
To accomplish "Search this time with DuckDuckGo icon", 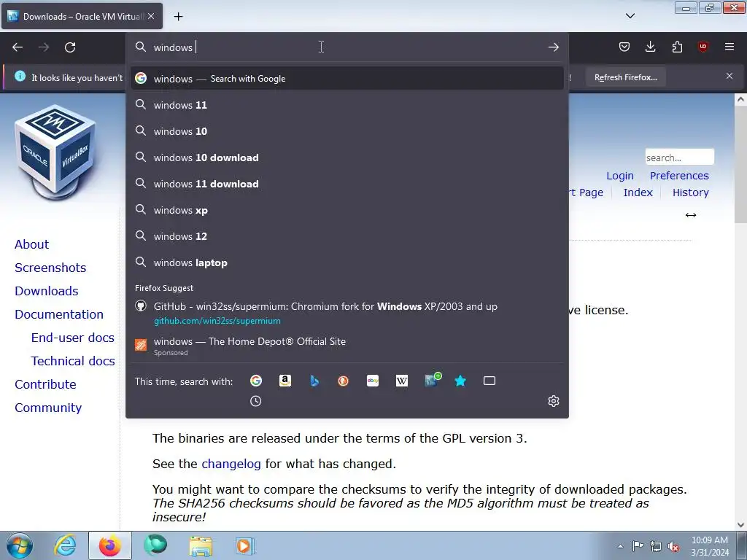I will click(343, 381).
